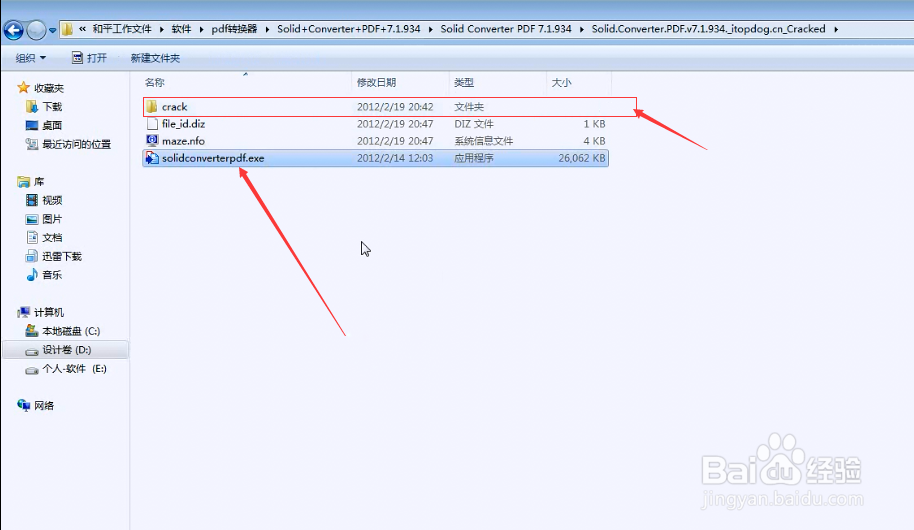Click maze.nfo file name
The width and height of the screenshot is (914, 530).
click(x=183, y=141)
